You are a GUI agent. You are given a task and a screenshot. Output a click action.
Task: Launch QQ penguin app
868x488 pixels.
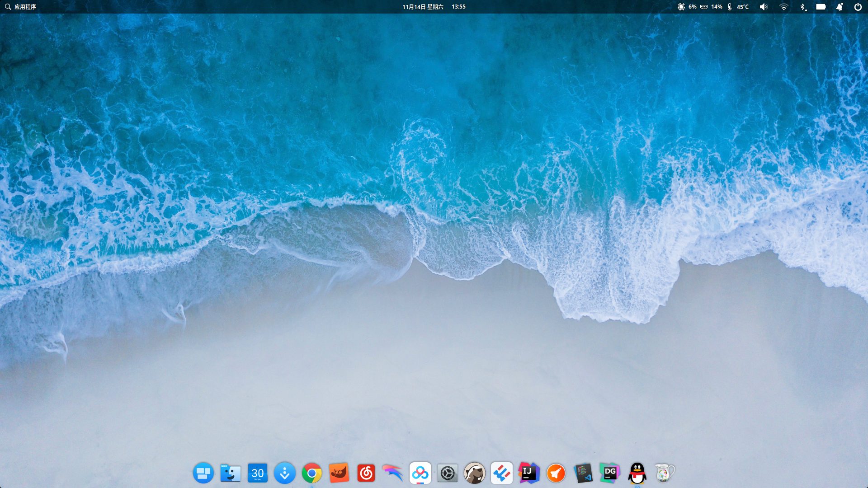(x=637, y=473)
